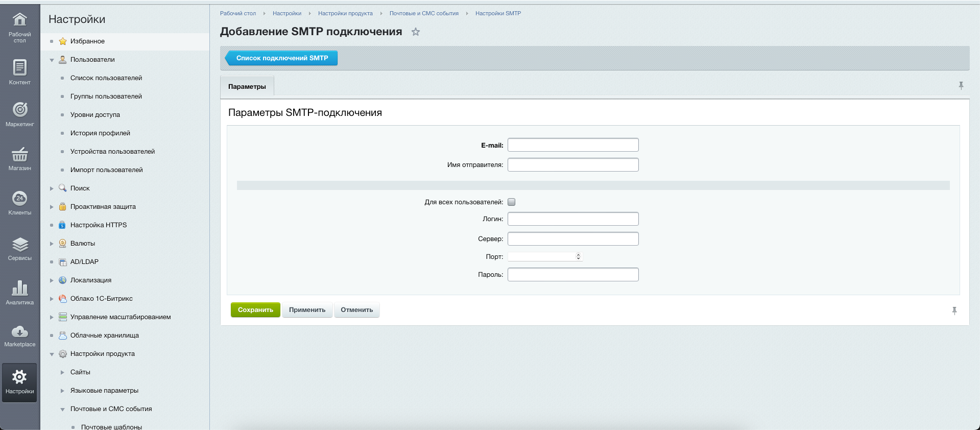Viewport: 980px width, 430px height.
Task: Open the Marketplace cloud icon
Action: [x=19, y=332]
